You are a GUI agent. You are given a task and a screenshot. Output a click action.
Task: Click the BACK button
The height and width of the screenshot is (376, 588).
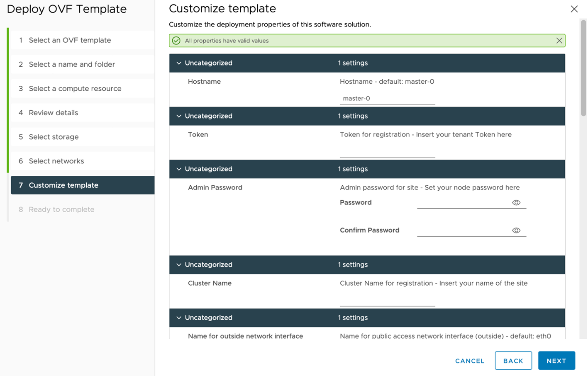coord(514,361)
